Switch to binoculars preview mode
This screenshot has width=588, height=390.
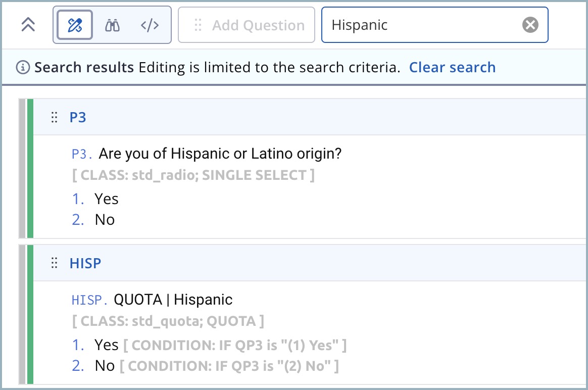pyautogui.click(x=112, y=25)
